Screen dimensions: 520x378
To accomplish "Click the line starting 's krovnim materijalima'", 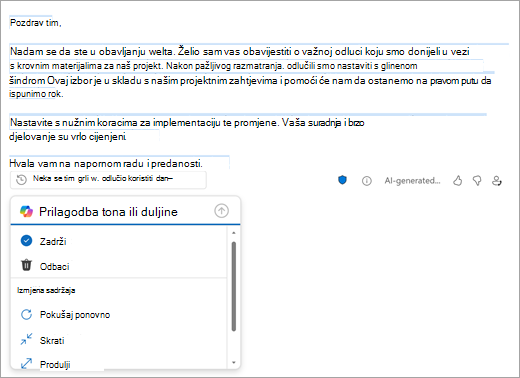I will (x=213, y=66).
